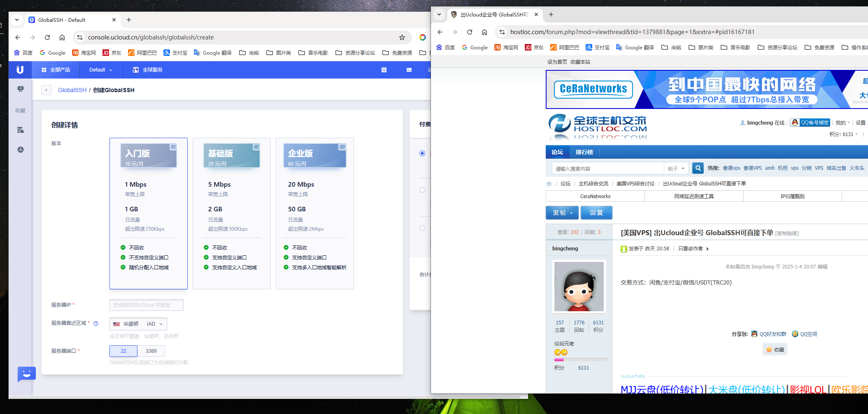Click the 只看该作者 link

690,249
